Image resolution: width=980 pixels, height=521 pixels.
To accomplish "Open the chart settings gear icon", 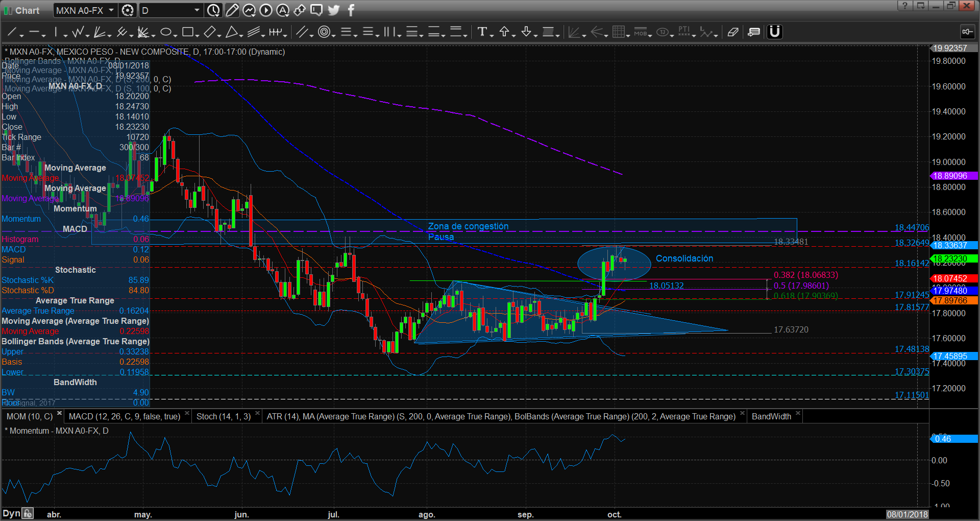I will point(128,10).
